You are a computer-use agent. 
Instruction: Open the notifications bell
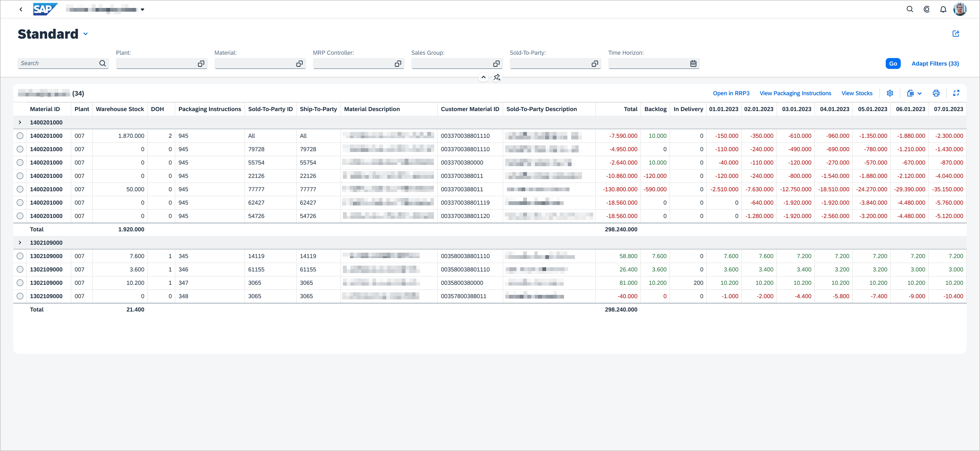click(943, 9)
